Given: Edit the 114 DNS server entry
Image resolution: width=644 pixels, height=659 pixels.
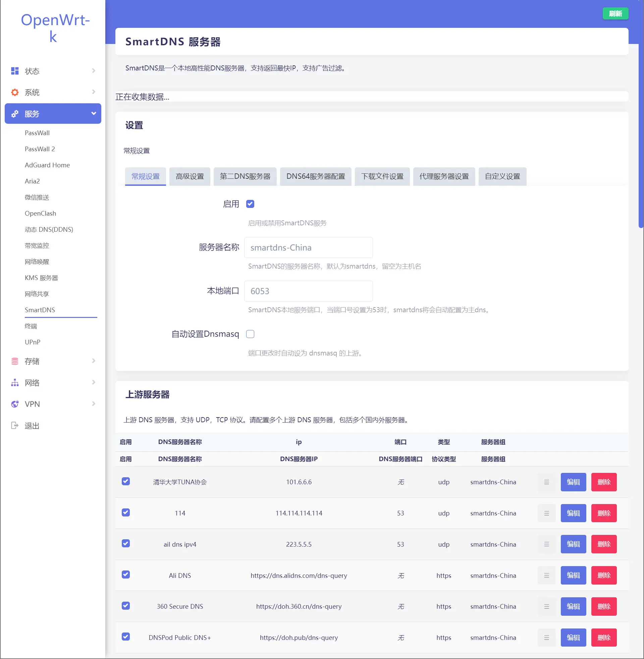Looking at the screenshot, I should 574,513.
